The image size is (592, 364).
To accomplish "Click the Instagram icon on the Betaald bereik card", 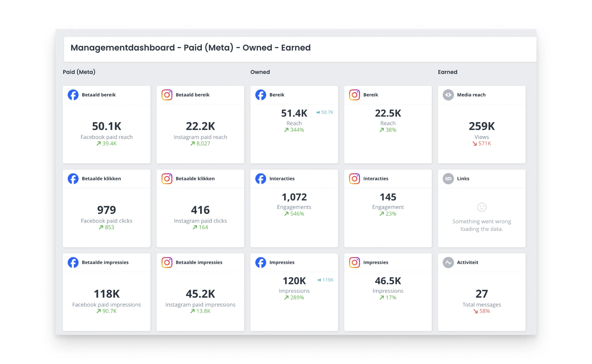I will coord(167,95).
